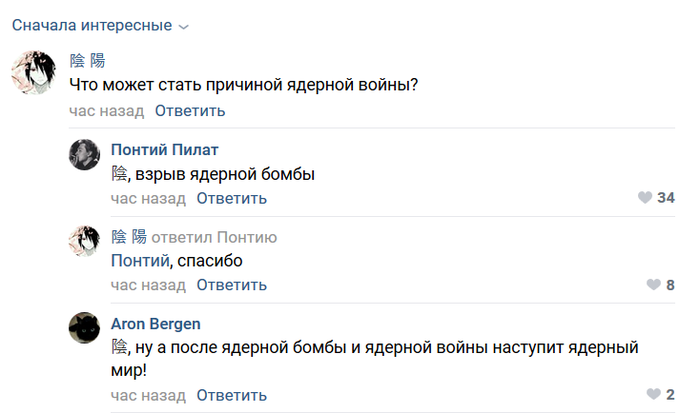The width and height of the screenshot is (700, 413).
Task: Click the heart icon on Aron Bergen's comment
Action: 655,394
